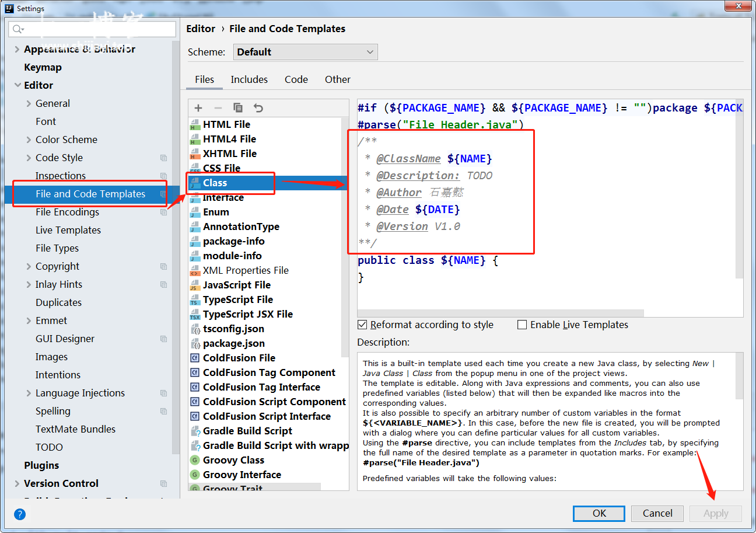The width and height of the screenshot is (756, 533).
Task: Select the ColdFusion File template icon
Action: point(195,358)
